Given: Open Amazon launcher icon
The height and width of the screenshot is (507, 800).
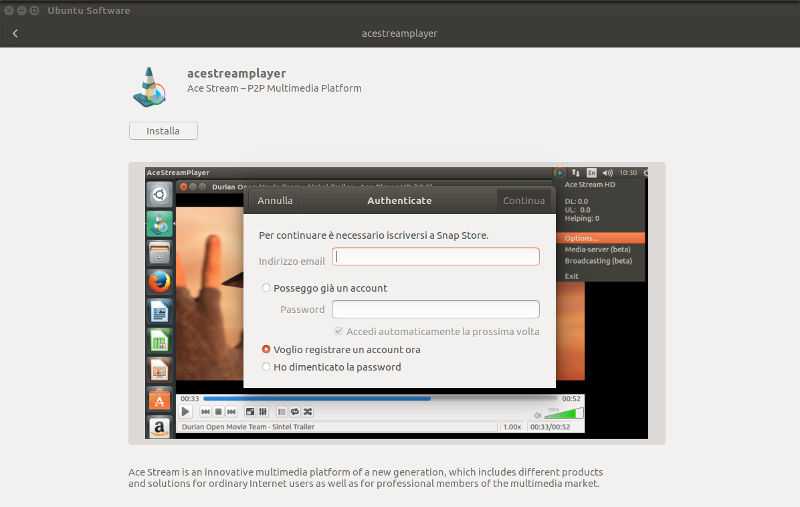Looking at the screenshot, I should [x=159, y=427].
